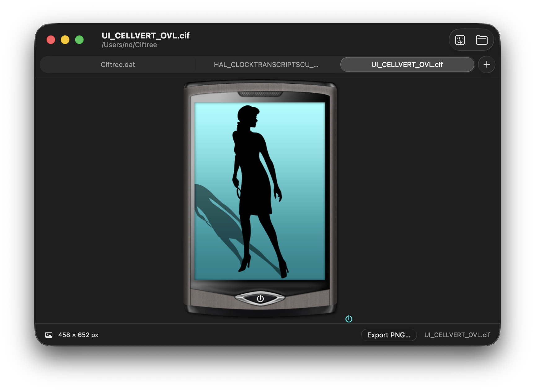Open the folder browse icon
The width and height of the screenshot is (535, 392).
point(482,40)
